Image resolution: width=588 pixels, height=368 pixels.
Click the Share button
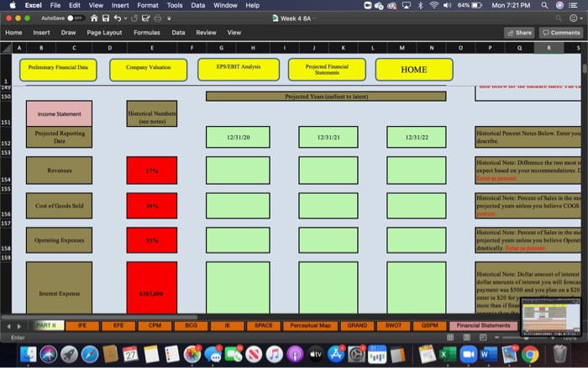[519, 33]
